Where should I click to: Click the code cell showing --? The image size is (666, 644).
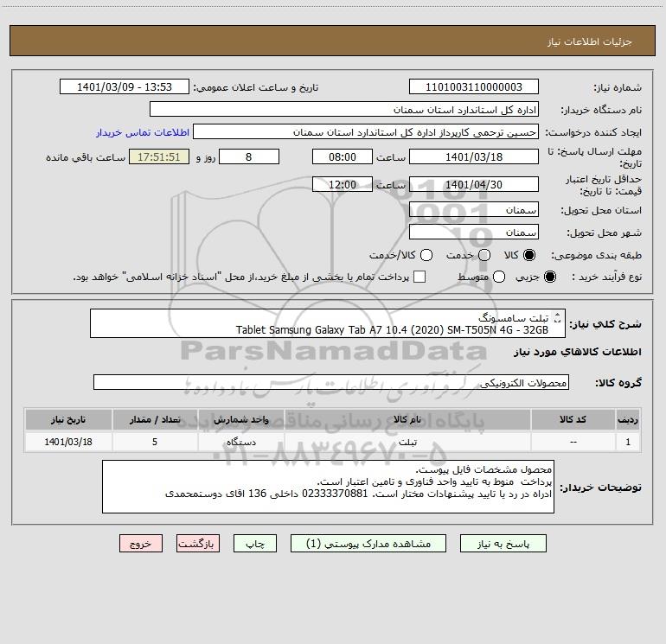(573, 442)
